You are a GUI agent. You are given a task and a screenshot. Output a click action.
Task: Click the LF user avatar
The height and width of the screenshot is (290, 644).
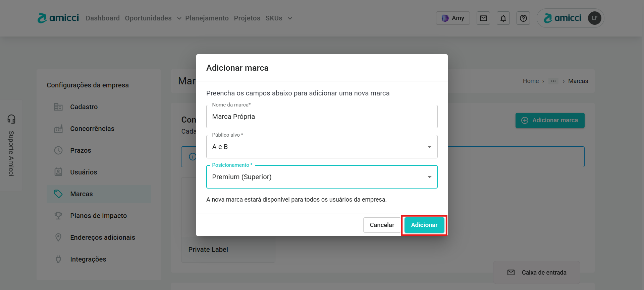coord(594,18)
